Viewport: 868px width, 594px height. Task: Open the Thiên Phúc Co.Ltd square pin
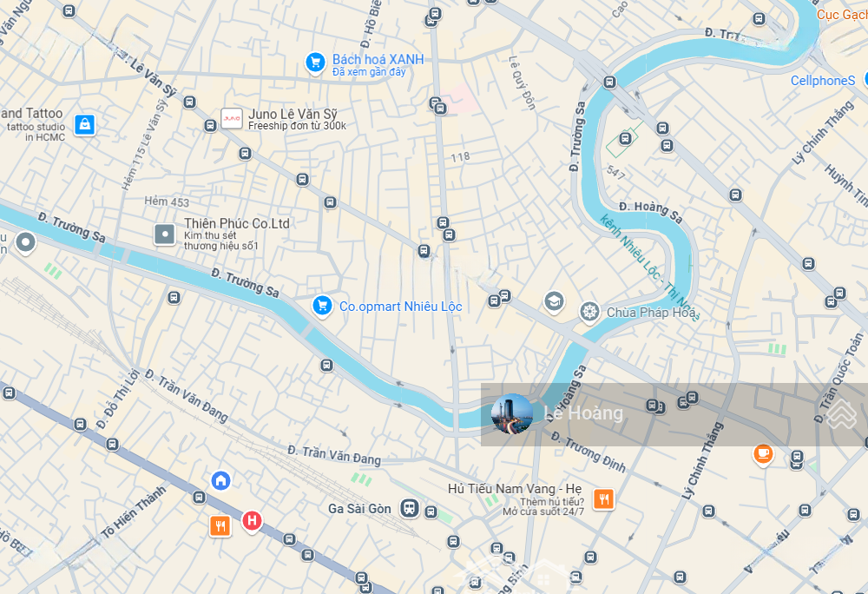coord(164,234)
